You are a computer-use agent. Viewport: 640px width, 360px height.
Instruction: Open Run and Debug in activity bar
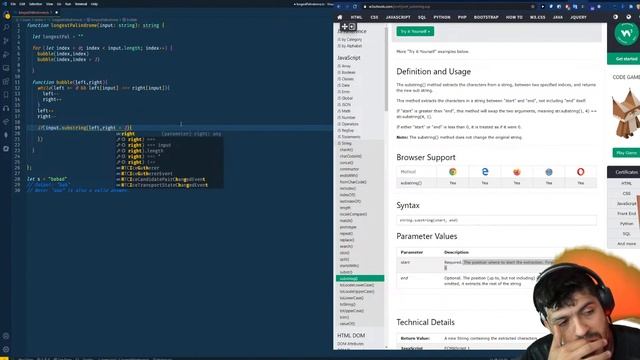[6, 54]
